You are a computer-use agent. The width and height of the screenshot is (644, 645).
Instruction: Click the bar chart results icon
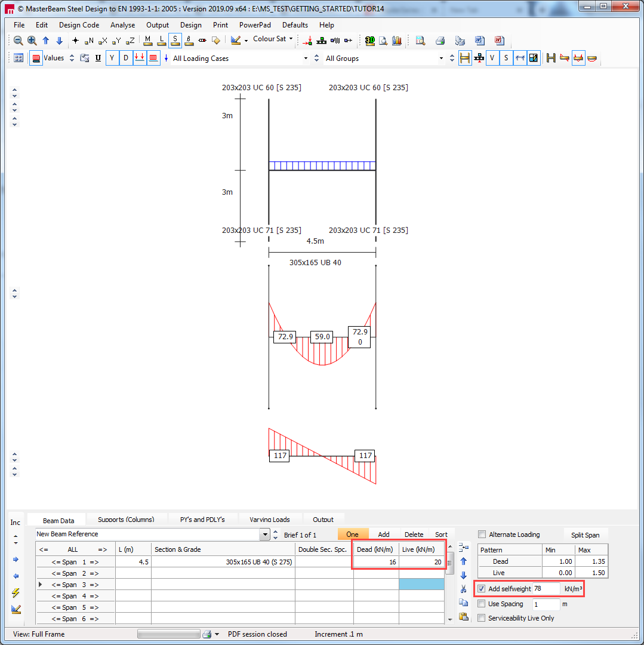(x=396, y=41)
